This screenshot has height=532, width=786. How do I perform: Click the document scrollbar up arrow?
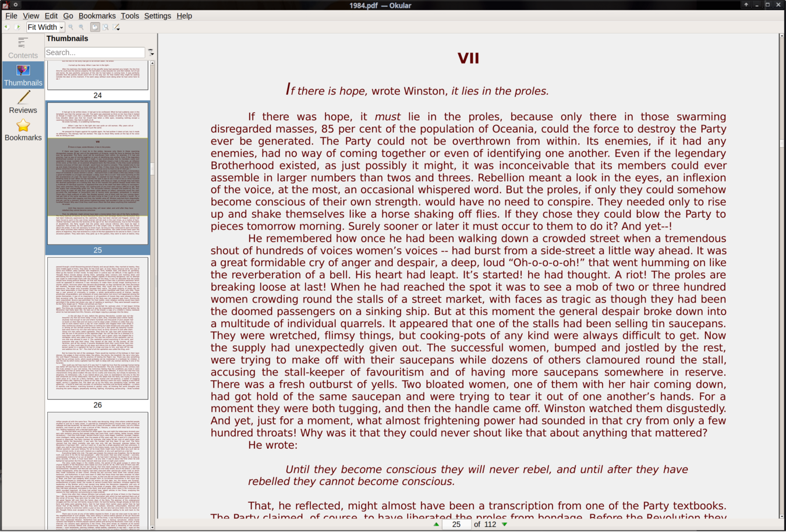(781, 36)
